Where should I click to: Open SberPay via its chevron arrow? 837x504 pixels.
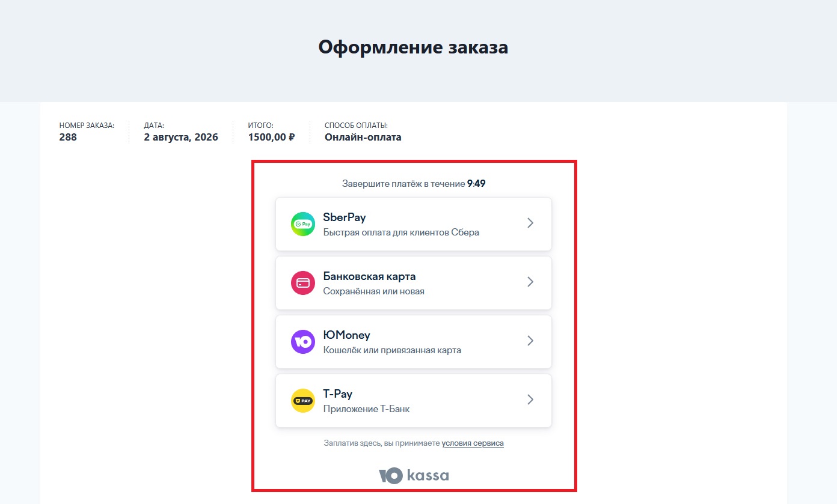[x=530, y=223]
